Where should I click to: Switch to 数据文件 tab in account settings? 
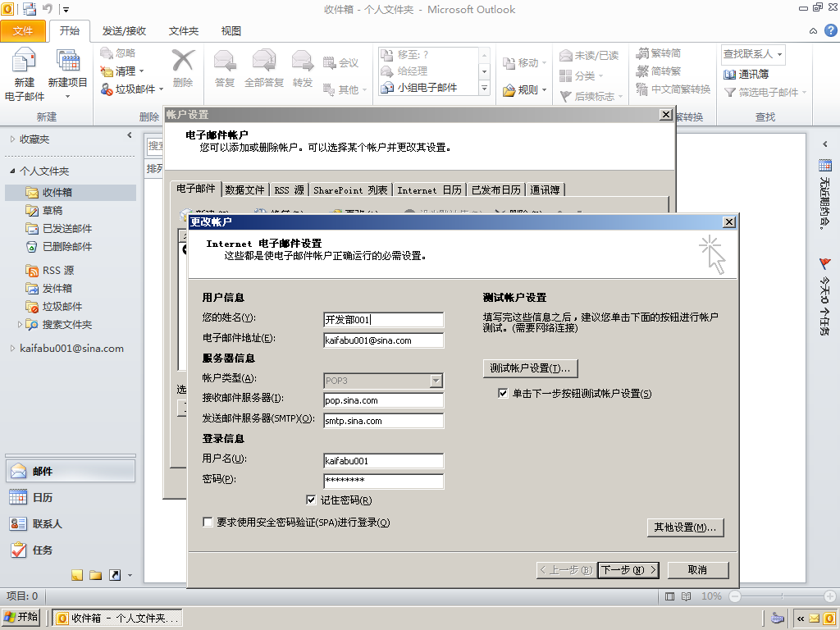pyautogui.click(x=244, y=190)
